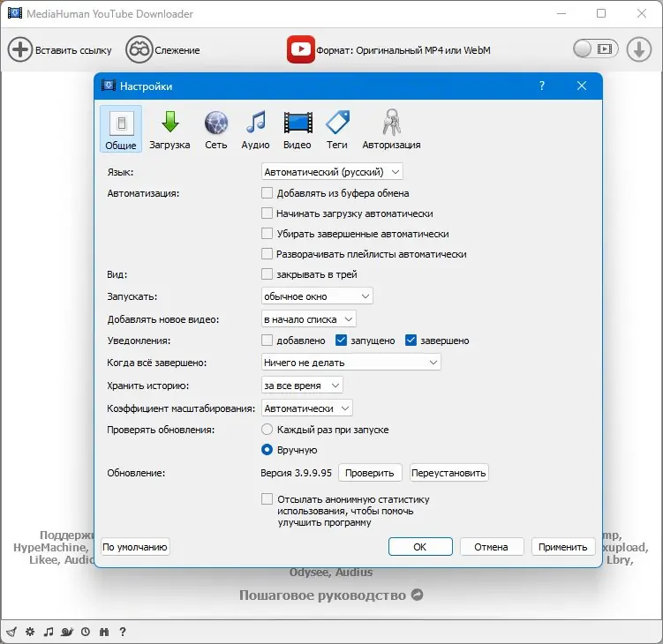
Task: Enable Начинать загрузку автоматически
Action: pyautogui.click(x=267, y=213)
